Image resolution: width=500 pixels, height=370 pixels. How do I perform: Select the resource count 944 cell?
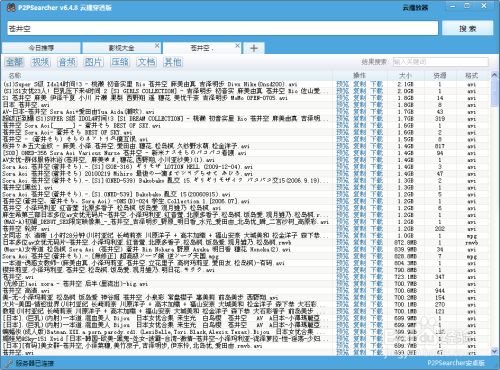(440, 291)
